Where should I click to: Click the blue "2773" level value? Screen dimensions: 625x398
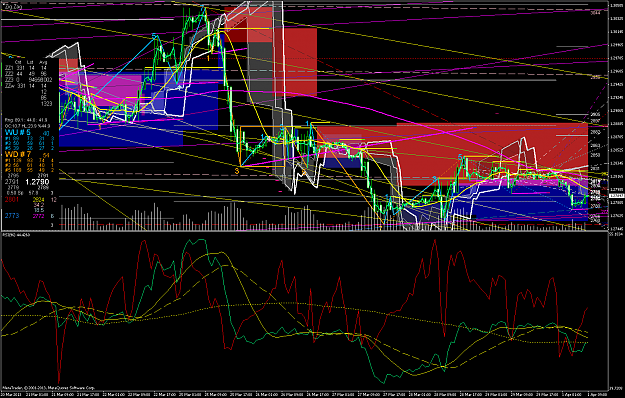[x=12, y=216]
